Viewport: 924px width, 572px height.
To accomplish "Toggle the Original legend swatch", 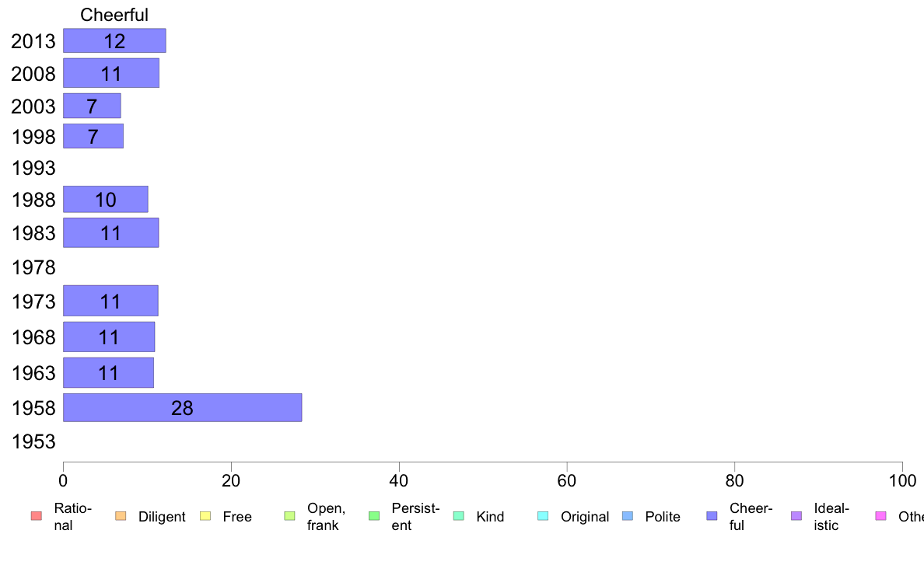I will click(x=544, y=517).
